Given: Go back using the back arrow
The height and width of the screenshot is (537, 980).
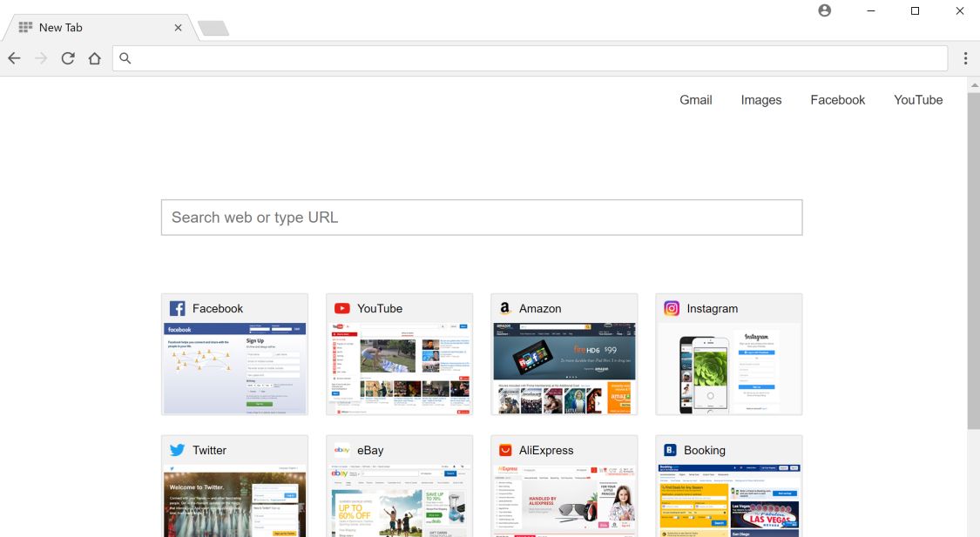Looking at the screenshot, I should (15, 58).
